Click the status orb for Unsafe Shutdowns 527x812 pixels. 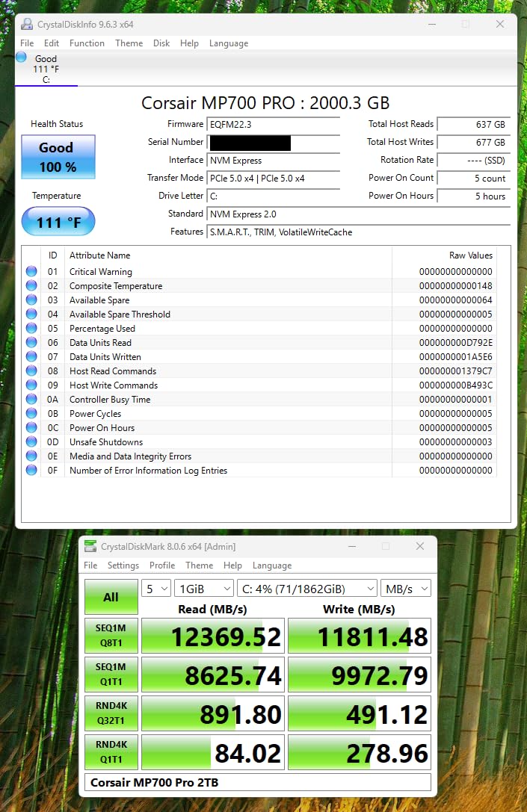(x=31, y=441)
